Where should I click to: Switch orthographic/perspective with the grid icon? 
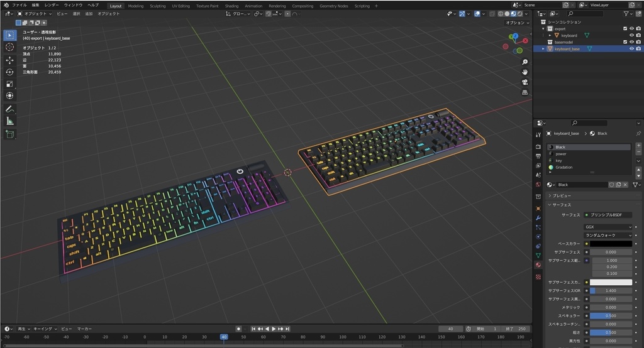pyautogui.click(x=525, y=92)
